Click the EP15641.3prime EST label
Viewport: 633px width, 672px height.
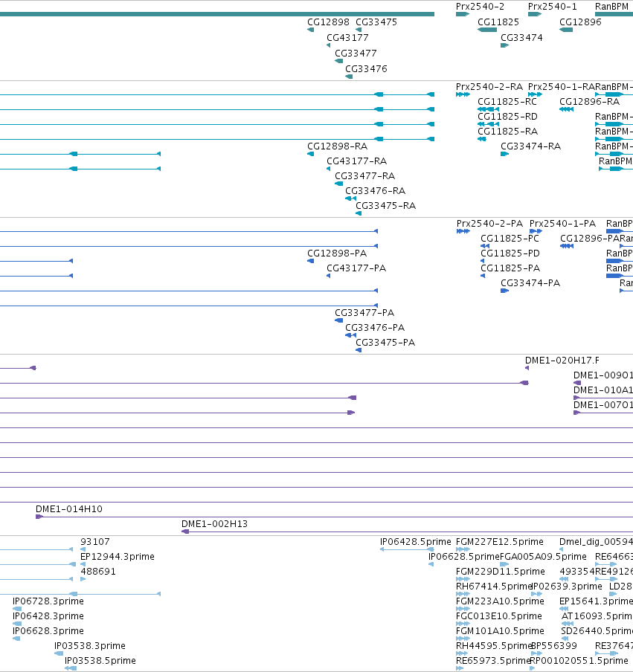point(596,601)
